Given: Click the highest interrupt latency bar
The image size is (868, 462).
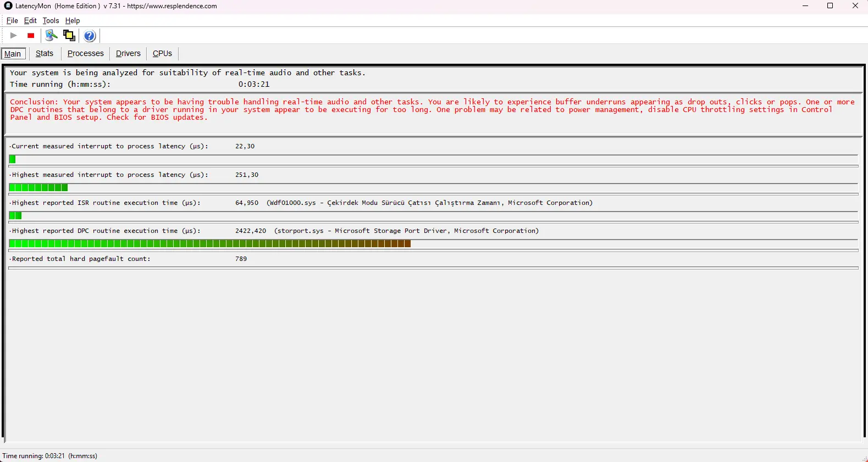Looking at the screenshot, I should click(x=433, y=188).
